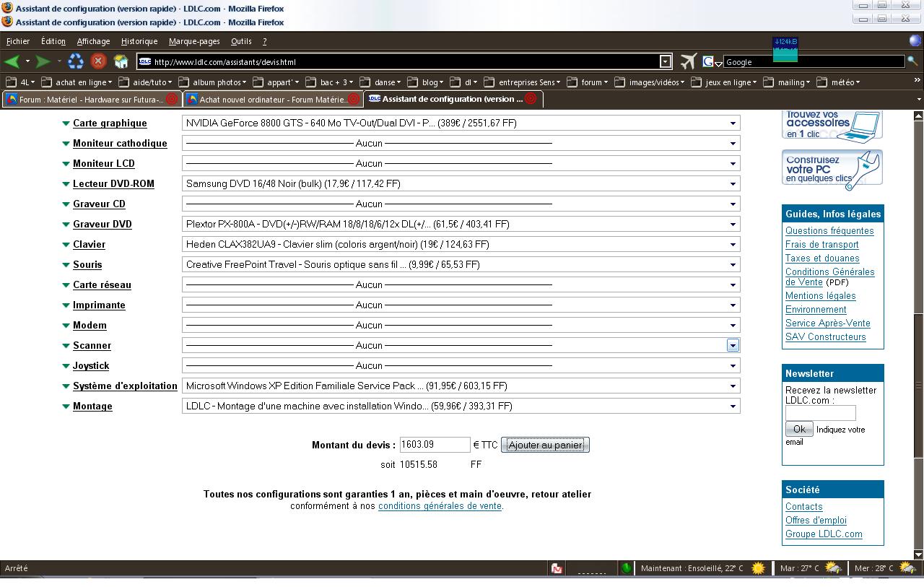Screen dimensions: 924x587
Task: Click the Gmail notifier icon in status bar
Action: coord(557,568)
